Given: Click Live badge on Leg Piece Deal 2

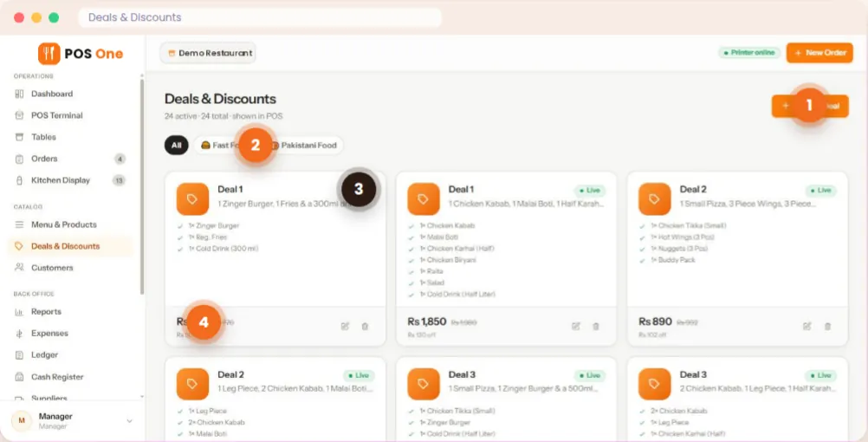Looking at the screenshot, I should (359, 375).
